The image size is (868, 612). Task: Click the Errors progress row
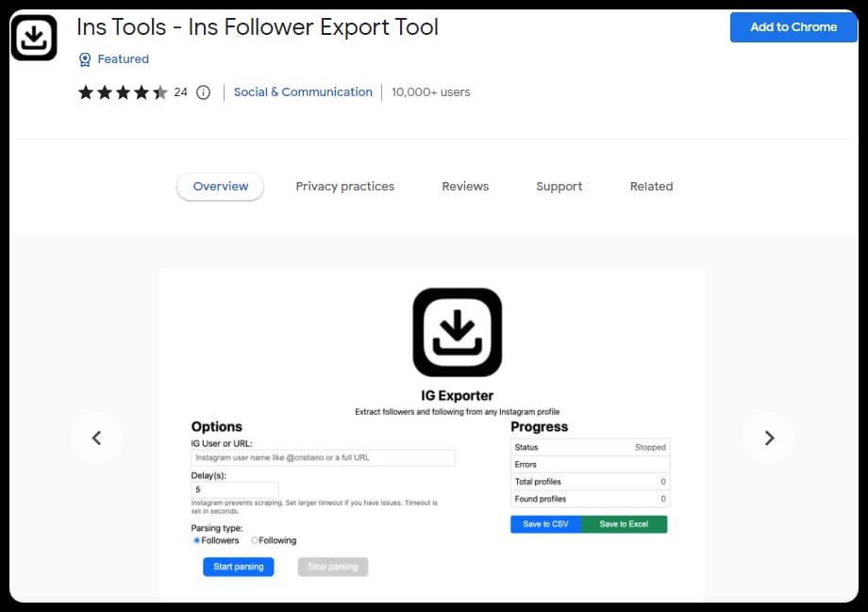590,464
